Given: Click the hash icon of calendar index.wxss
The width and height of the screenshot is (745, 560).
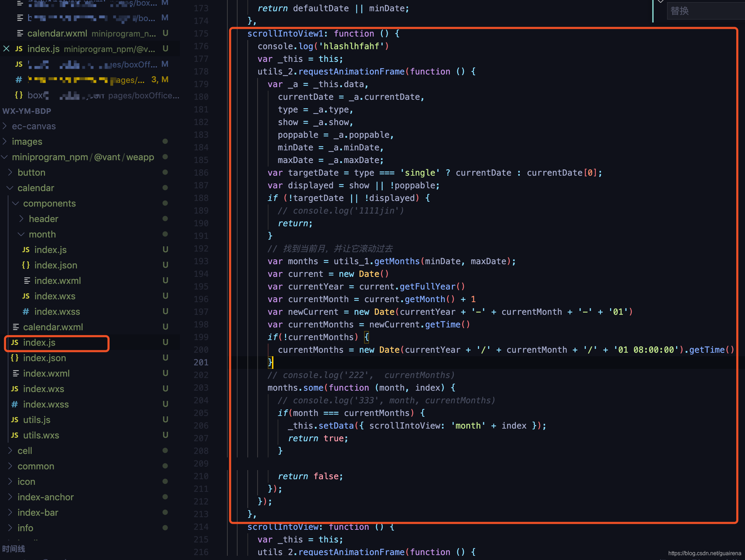Looking at the screenshot, I should coord(15,404).
